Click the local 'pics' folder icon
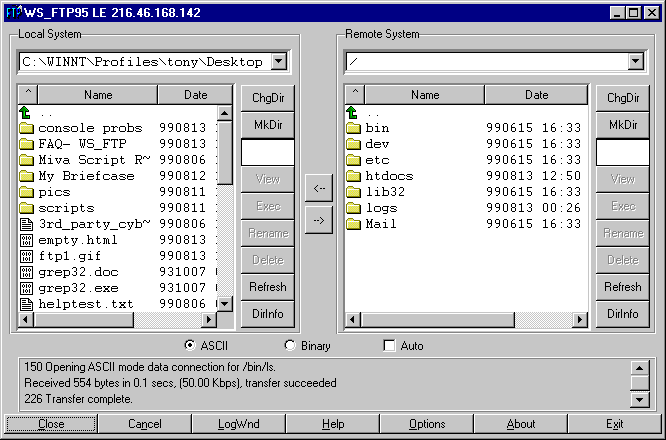This screenshot has height=440, width=666. click(26, 192)
